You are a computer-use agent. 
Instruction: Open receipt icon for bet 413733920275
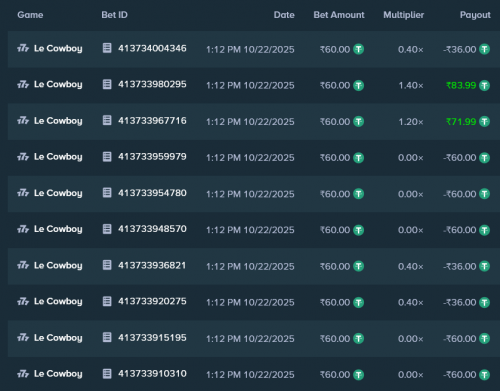[107, 301]
